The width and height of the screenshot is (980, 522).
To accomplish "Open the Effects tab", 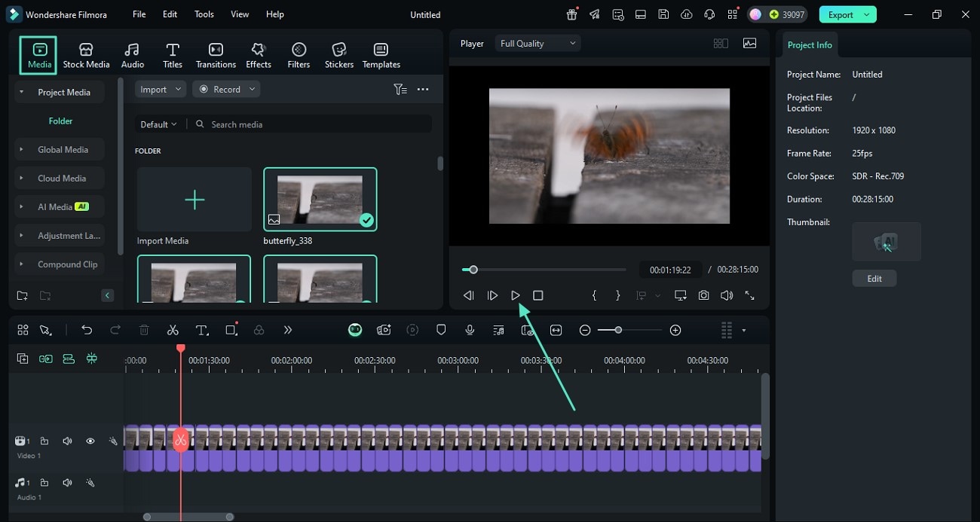I will click(x=259, y=55).
